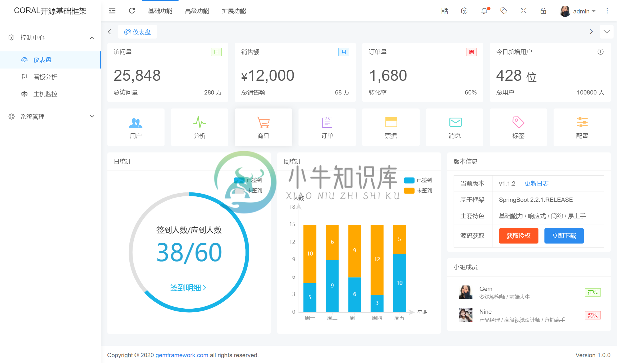617x364 pixels.
Task: Click the 月 badge on 销售额 card
Action: click(344, 52)
